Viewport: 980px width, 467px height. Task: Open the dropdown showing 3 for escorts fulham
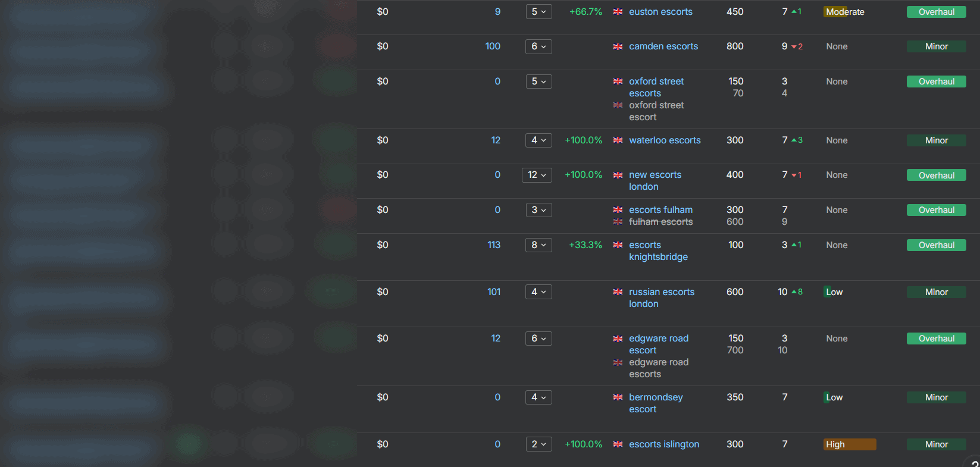coord(538,210)
